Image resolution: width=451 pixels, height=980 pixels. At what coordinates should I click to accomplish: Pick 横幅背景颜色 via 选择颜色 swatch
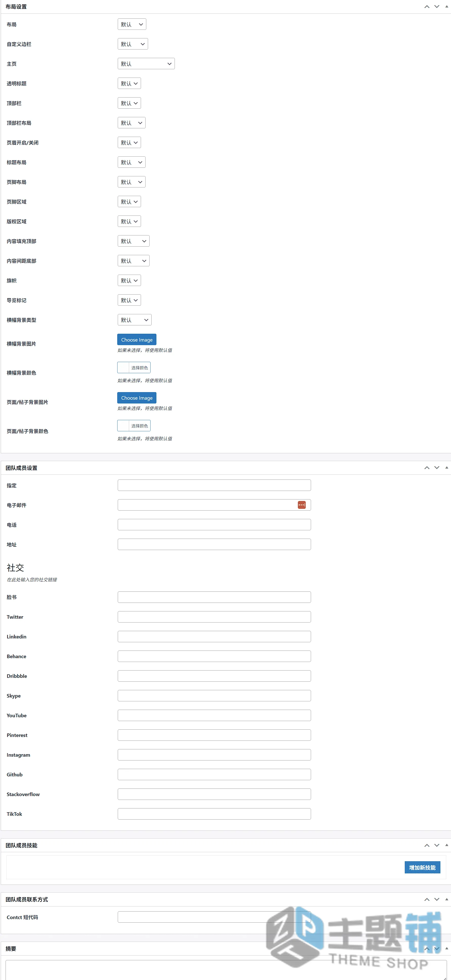(x=134, y=368)
